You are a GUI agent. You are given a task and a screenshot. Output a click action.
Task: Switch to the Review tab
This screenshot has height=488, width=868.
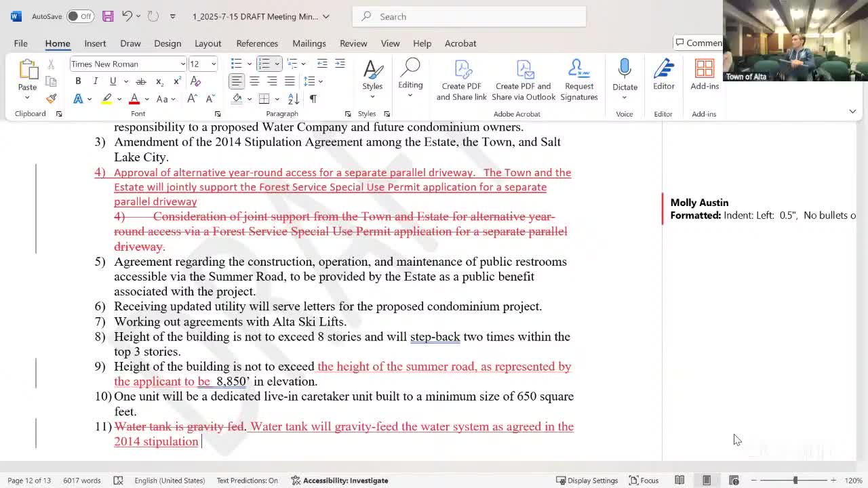point(353,43)
